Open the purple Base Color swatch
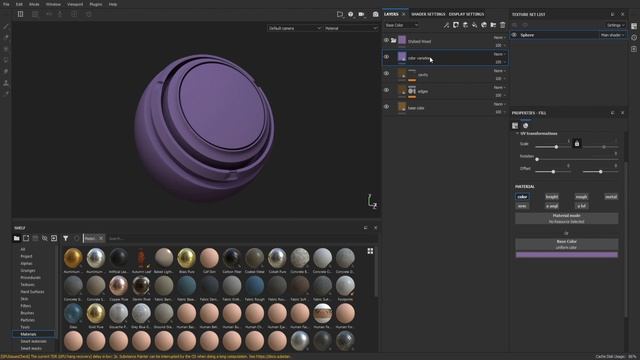Viewport: 640px width, 360px height. tap(567, 255)
